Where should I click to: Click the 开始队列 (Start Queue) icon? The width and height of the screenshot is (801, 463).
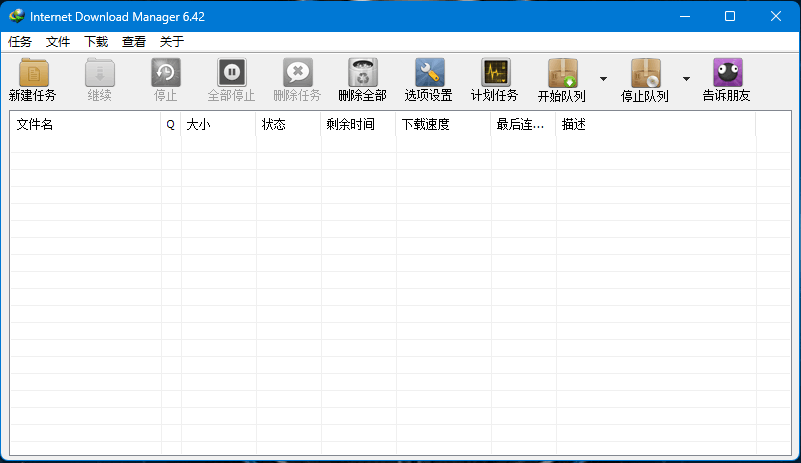pyautogui.click(x=562, y=74)
